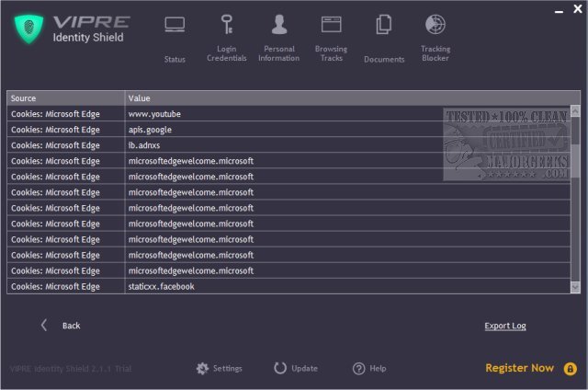
Task: Select Source cell in apis.google row
Action: pyautogui.click(x=65, y=130)
